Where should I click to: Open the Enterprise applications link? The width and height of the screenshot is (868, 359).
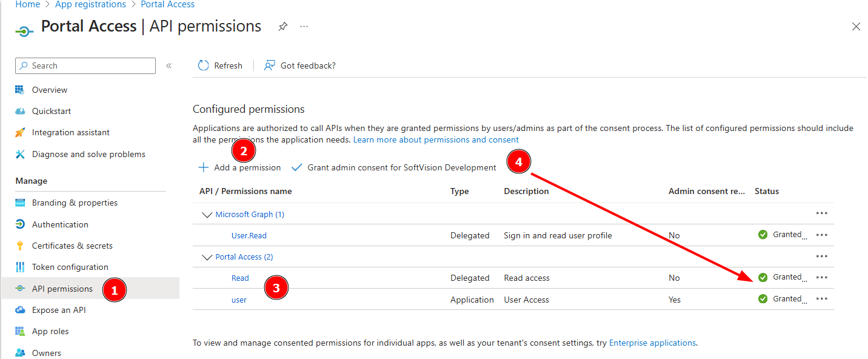652,343
